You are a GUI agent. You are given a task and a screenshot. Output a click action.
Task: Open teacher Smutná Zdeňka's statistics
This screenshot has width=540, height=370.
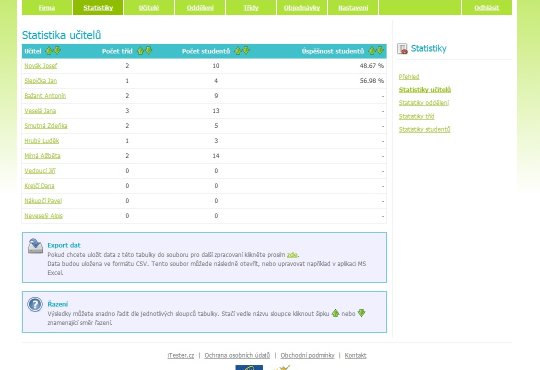click(46, 125)
